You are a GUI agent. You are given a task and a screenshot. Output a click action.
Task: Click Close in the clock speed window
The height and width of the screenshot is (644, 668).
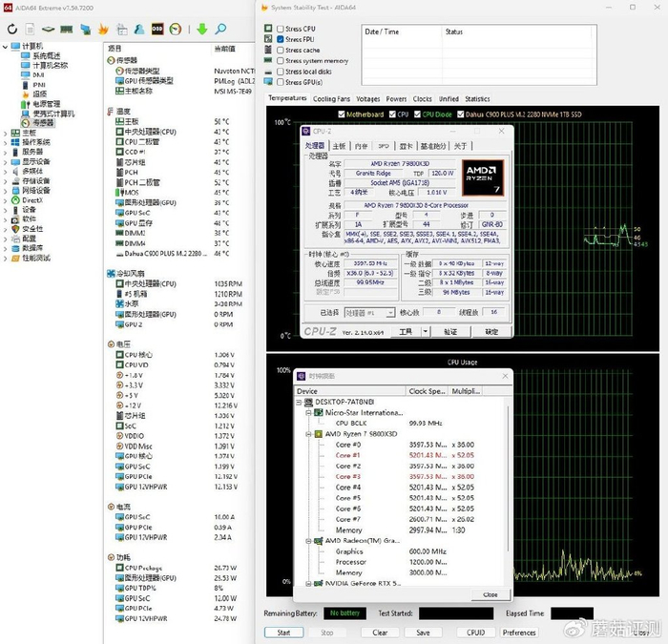(490, 593)
